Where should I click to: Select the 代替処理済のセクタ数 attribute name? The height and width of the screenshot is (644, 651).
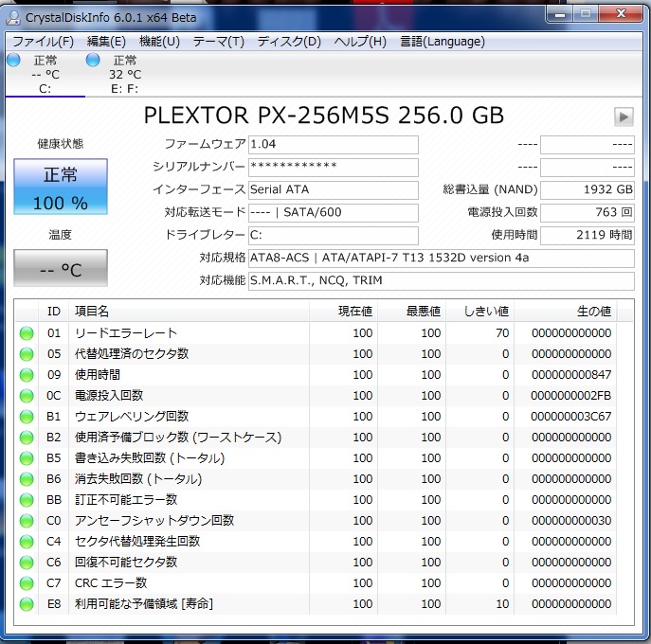(132, 354)
